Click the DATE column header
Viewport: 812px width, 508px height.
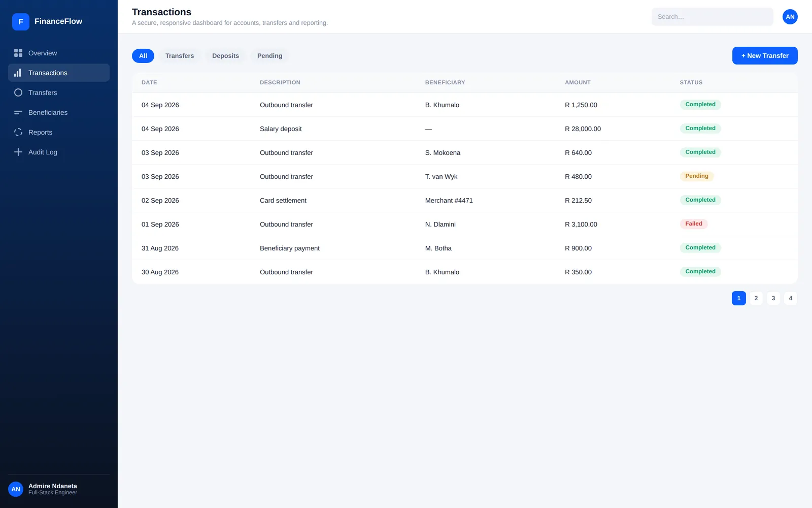pyautogui.click(x=149, y=82)
